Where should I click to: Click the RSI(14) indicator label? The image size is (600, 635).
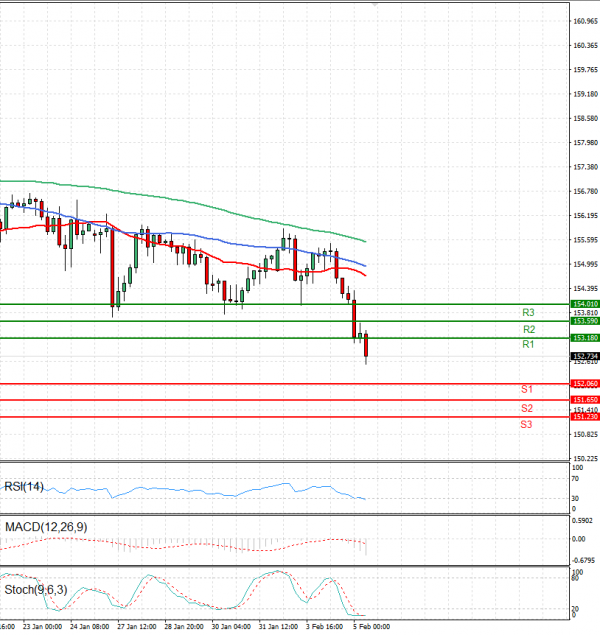point(23,486)
